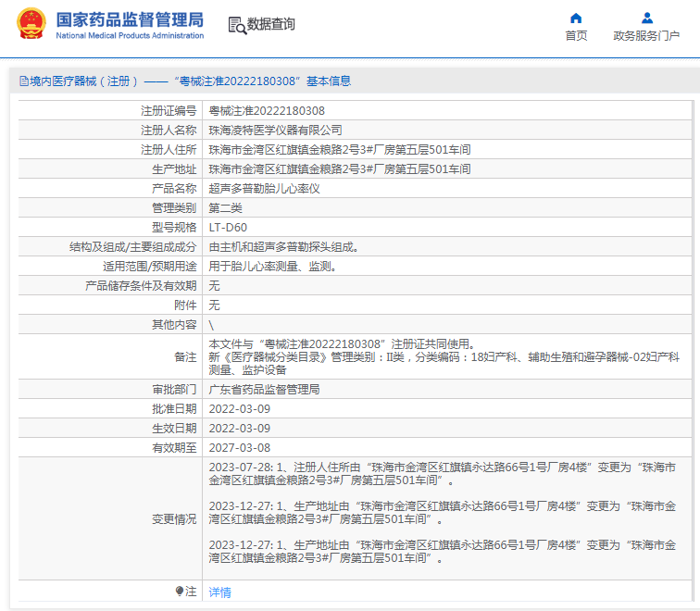This screenshot has width=700, height=611.
Task: Click the first 2023-12-27 change record
Action: click(x=442, y=513)
